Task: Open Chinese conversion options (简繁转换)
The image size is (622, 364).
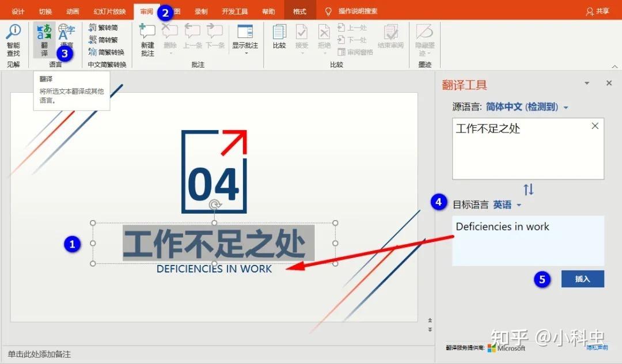Action: pos(107,52)
